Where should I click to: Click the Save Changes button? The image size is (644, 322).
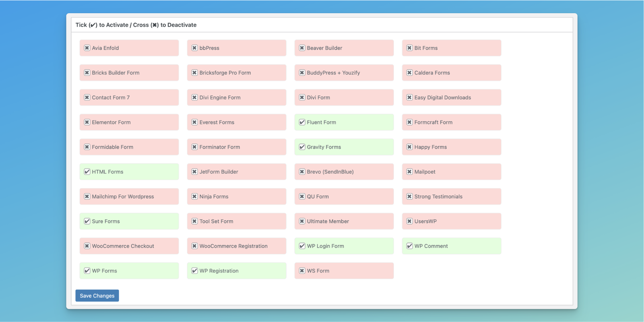(97, 295)
